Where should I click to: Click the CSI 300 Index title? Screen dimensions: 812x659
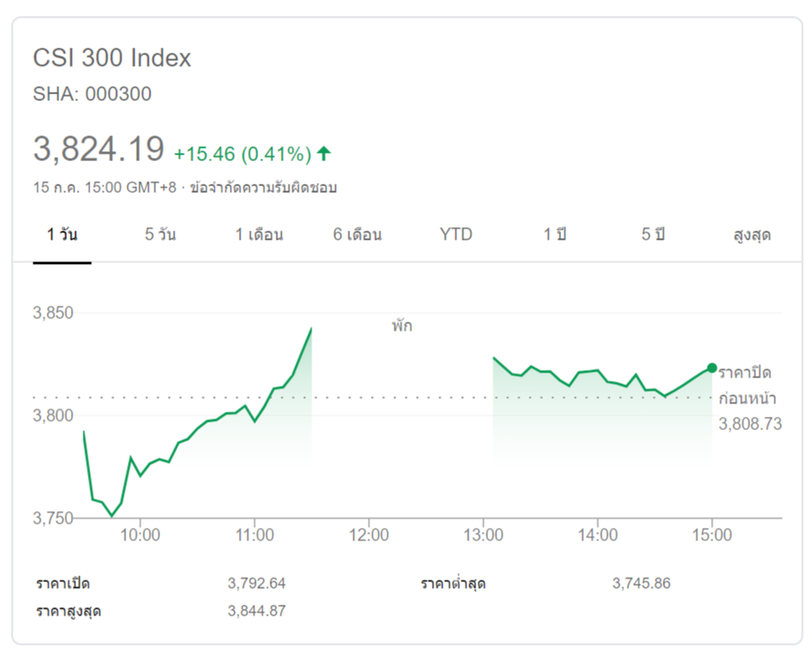pos(112,58)
